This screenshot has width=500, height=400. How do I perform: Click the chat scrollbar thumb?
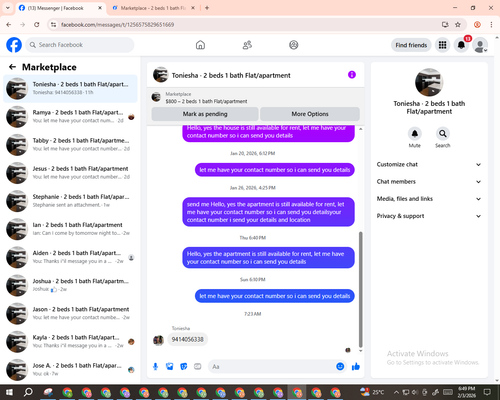click(360, 289)
